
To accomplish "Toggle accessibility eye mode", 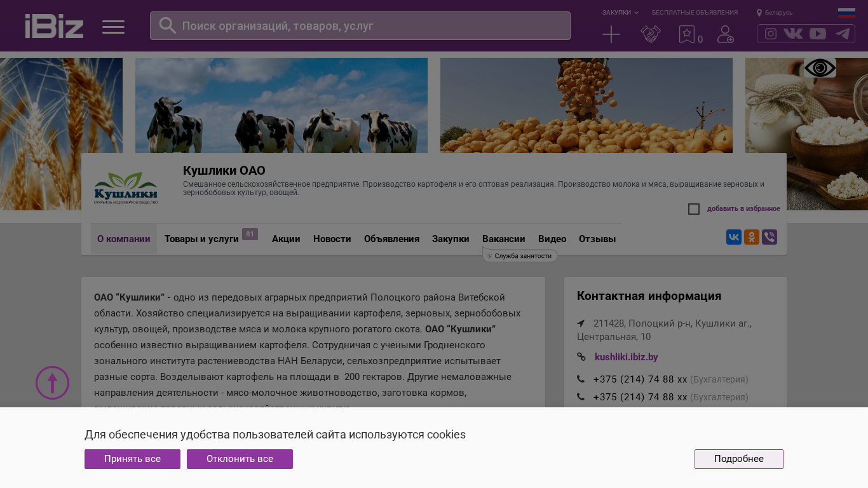I will click(820, 67).
